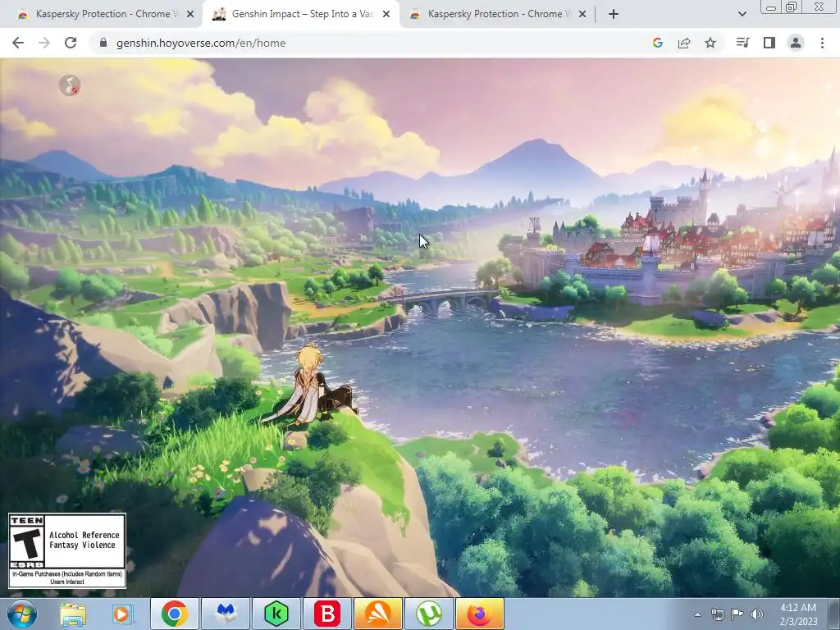Select the Genshin Impact tab
The height and width of the screenshot is (630, 840).
(x=300, y=14)
